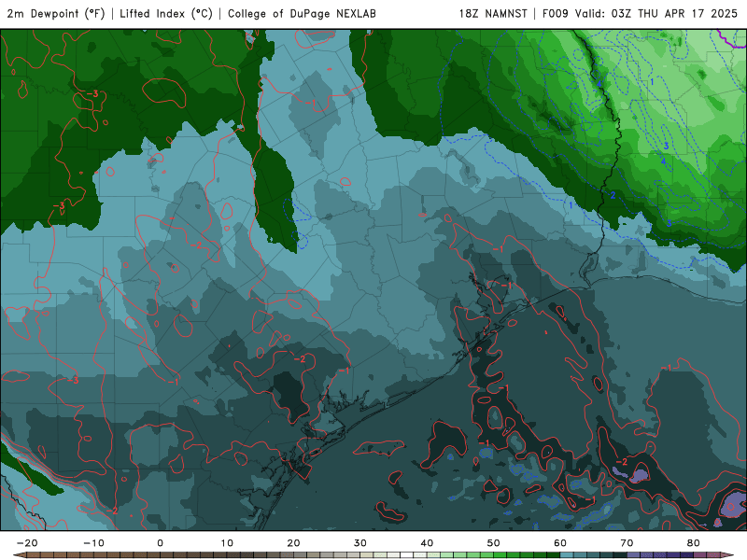This screenshot has height=560, width=747.
Task: Click the "2m Dewpoint (°F)" title text
Action: pyautogui.click(x=56, y=13)
